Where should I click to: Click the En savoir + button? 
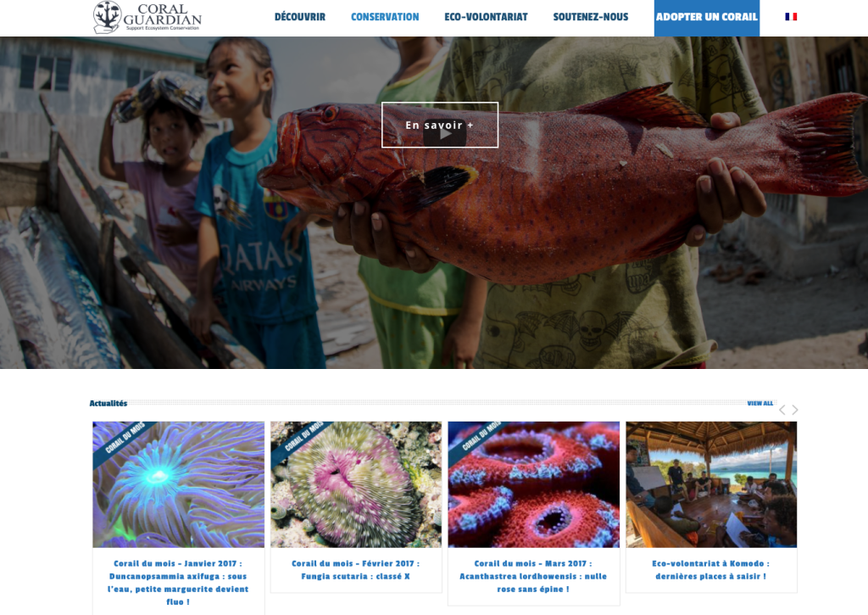[x=440, y=126]
